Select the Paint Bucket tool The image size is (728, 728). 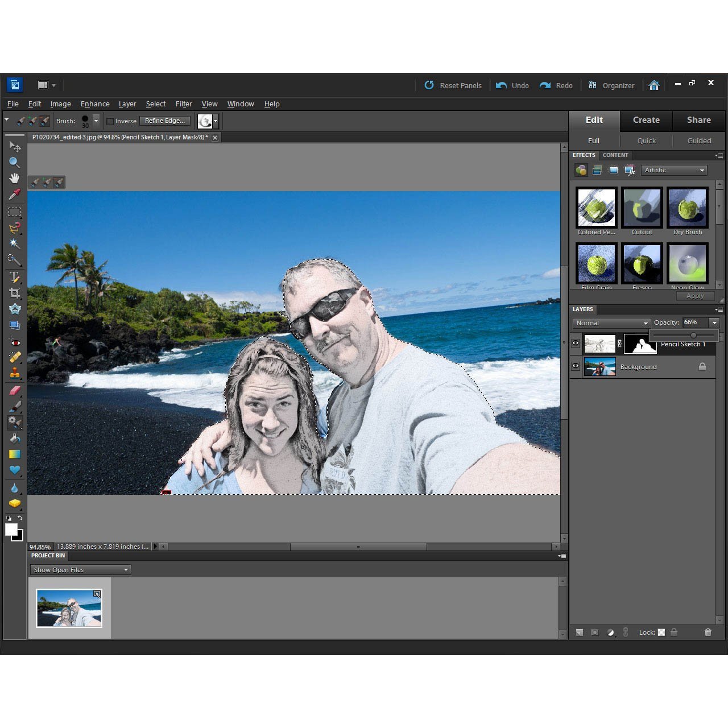tap(15, 439)
